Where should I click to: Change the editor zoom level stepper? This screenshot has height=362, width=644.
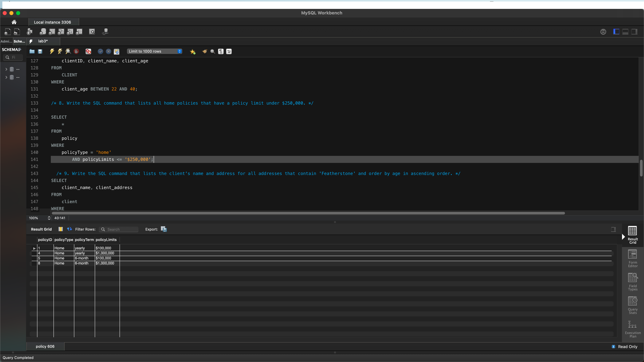click(49, 218)
